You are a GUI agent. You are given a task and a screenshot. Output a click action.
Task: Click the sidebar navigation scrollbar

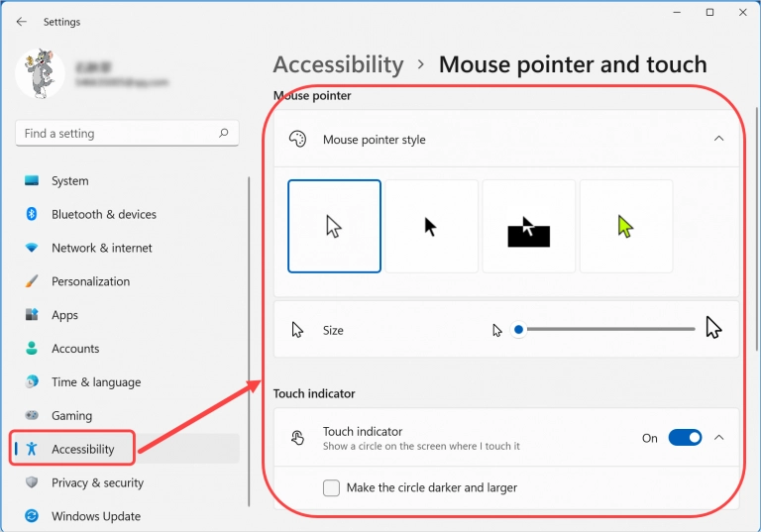[x=249, y=342]
